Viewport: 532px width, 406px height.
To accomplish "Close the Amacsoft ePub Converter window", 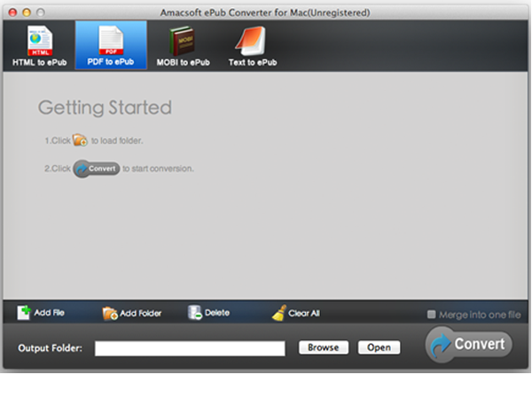I will coord(12,13).
